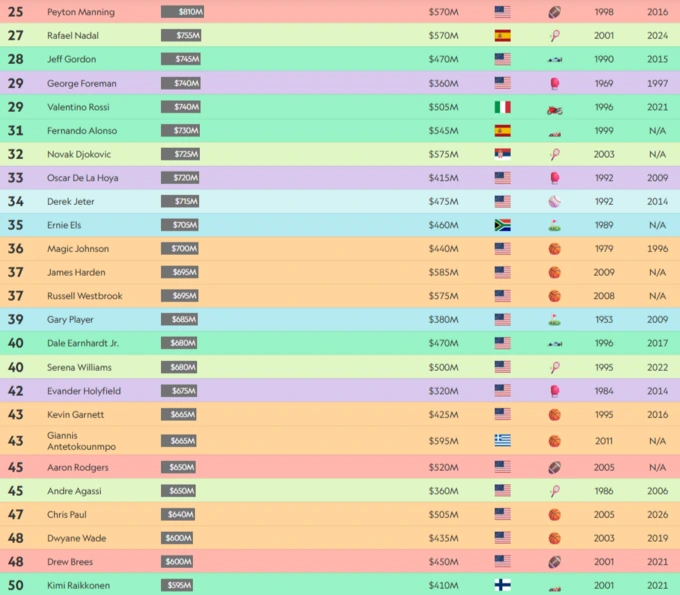Click the $320M value in Evander Holyfield's row

pyautogui.click(x=443, y=391)
